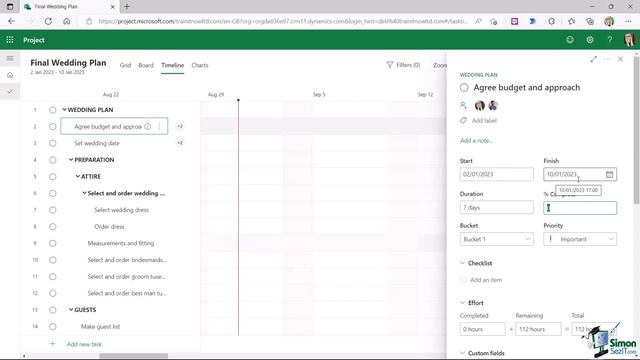Go to Project home icon
Viewport: 640px width, 360px height.
pyautogui.click(x=10, y=75)
